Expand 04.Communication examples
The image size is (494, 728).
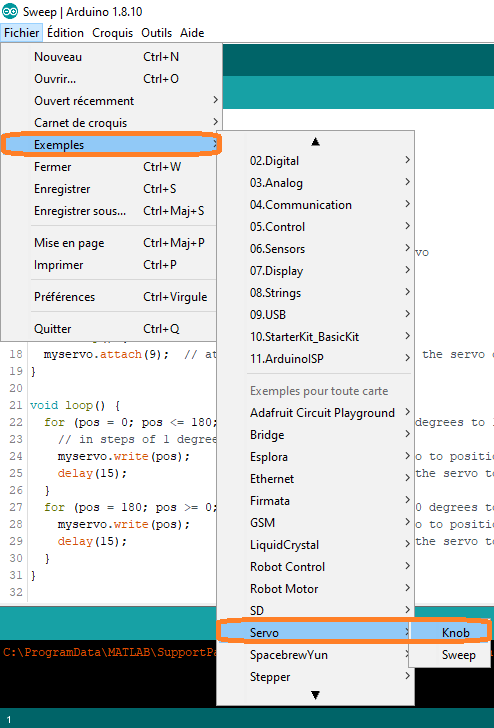coord(316,205)
